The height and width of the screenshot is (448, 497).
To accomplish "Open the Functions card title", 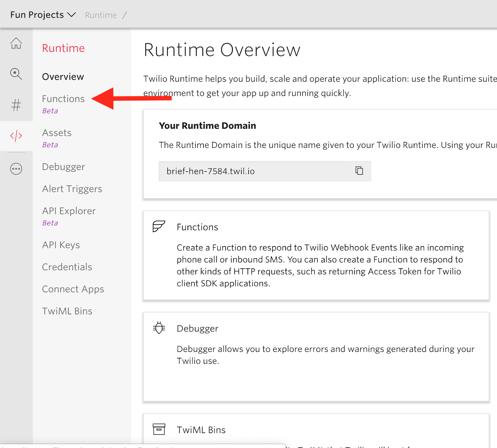I will 198,227.
